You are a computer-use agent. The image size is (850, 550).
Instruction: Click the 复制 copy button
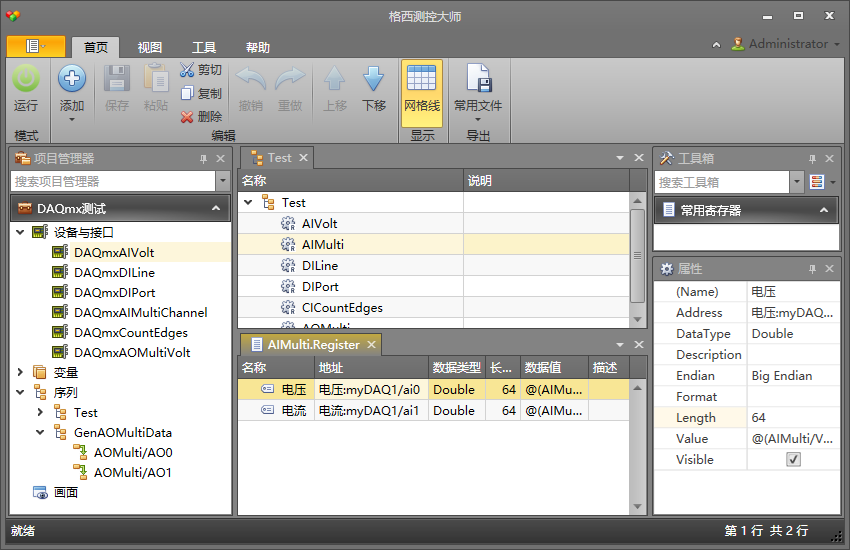click(201, 93)
